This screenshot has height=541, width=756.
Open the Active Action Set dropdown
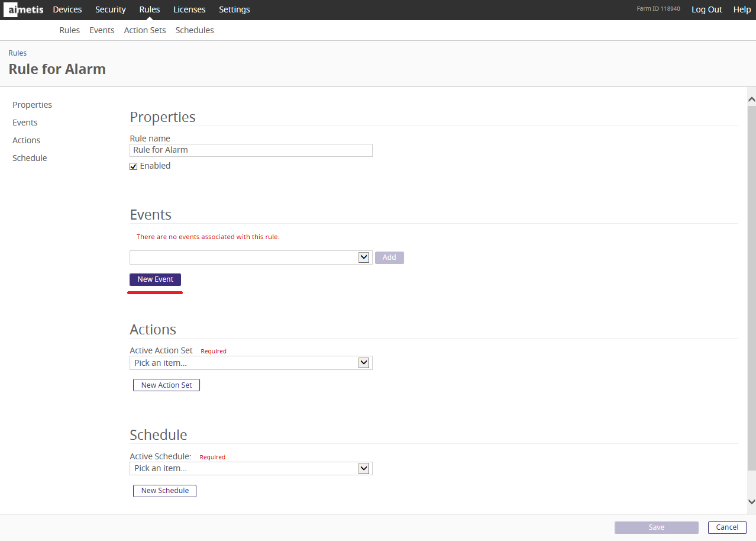(x=364, y=363)
